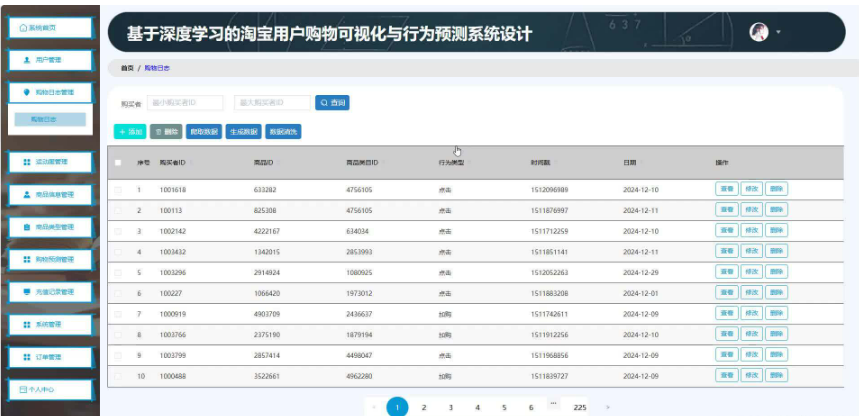Open 商品信息管理 person icon menu
Screen dimensions: 859x416
tap(50, 195)
